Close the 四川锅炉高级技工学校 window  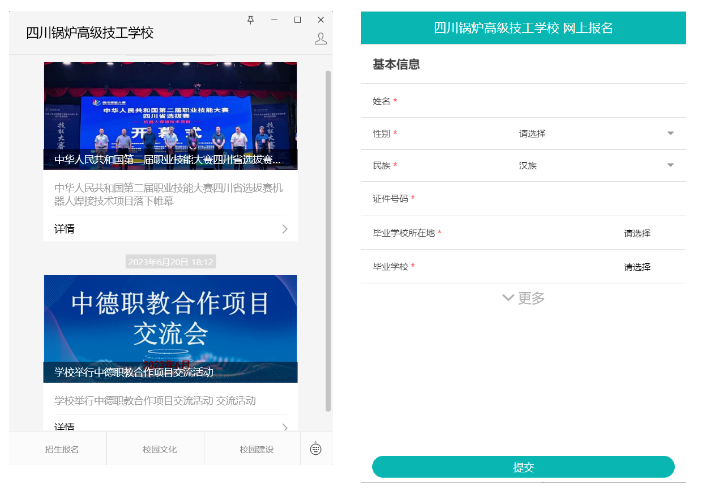(321, 20)
